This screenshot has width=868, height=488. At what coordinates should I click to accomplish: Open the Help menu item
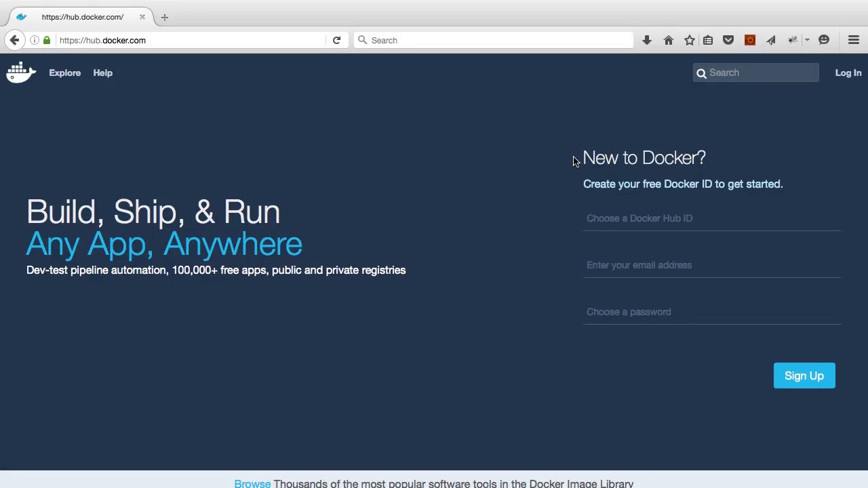pos(103,73)
